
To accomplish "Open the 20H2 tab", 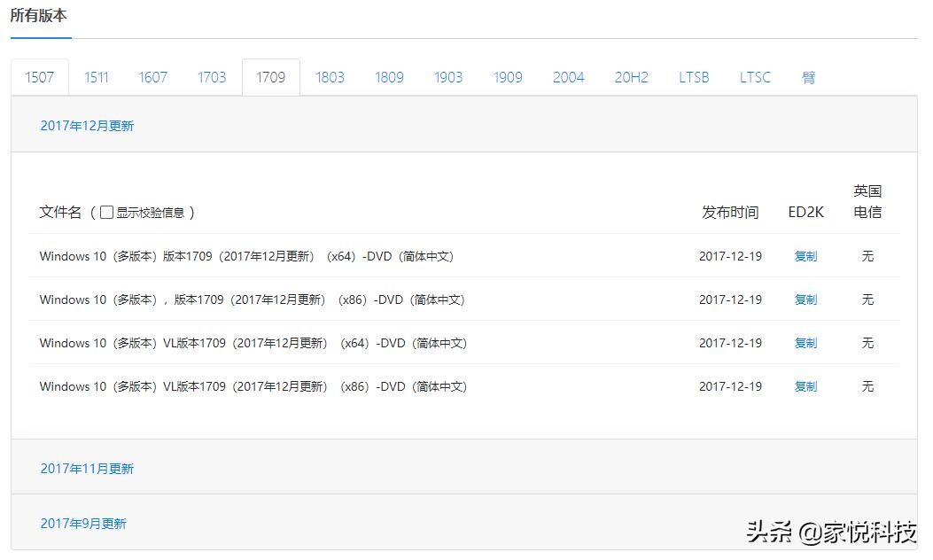I will point(631,77).
